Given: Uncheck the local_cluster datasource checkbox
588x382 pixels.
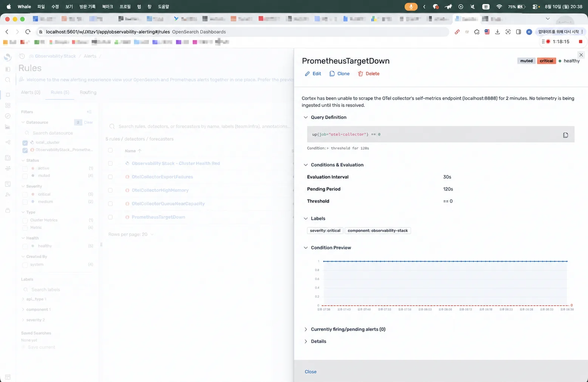Looking at the screenshot, I should pyautogui.click(x=25, y=143).
